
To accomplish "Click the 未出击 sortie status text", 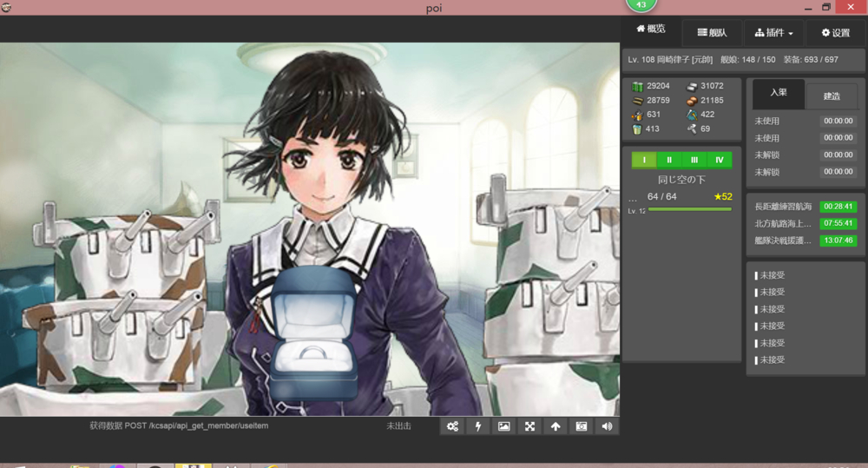I will tap(398, 426).
